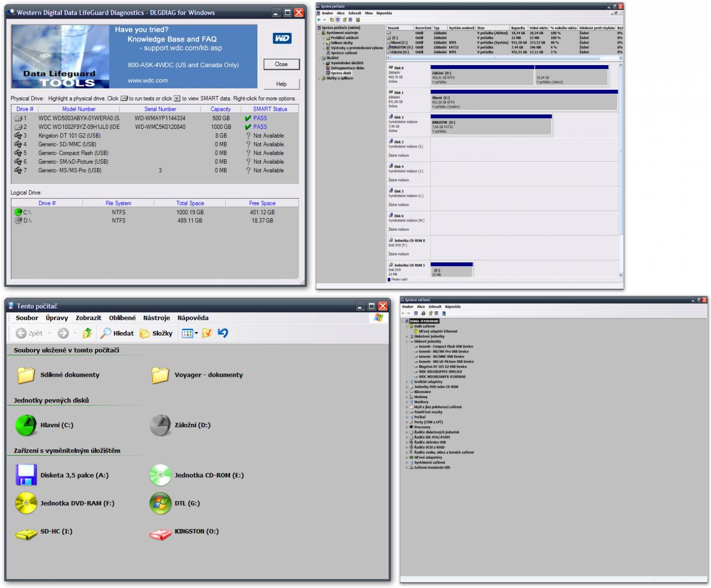
Task: Open Disketa 3,5 palce (A:)
Action: (62, 475)
